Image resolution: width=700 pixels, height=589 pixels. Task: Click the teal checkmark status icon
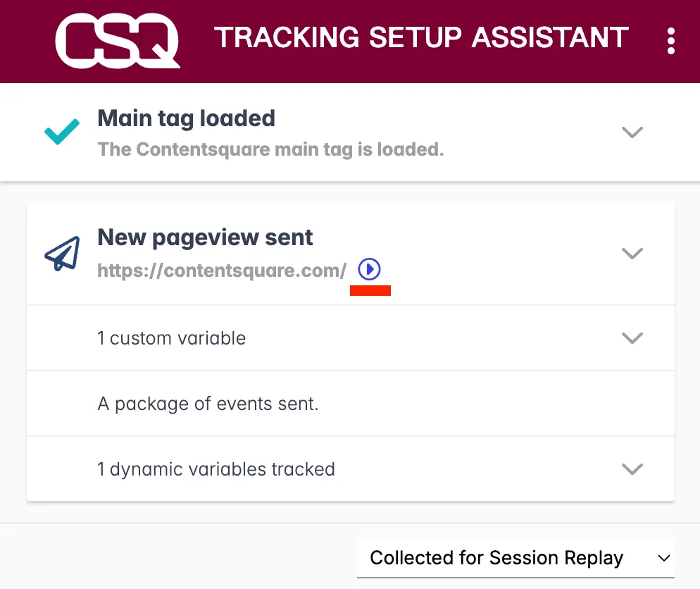[x=62, y=132]
